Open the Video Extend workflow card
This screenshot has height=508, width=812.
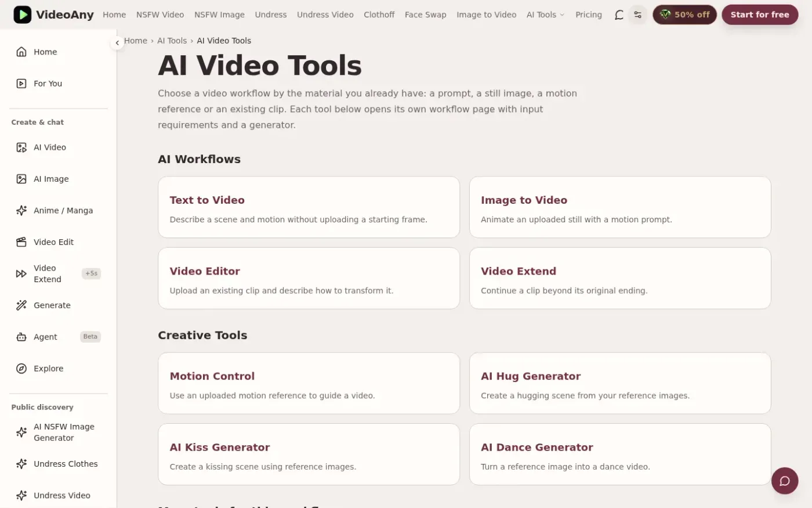(620, 279)
